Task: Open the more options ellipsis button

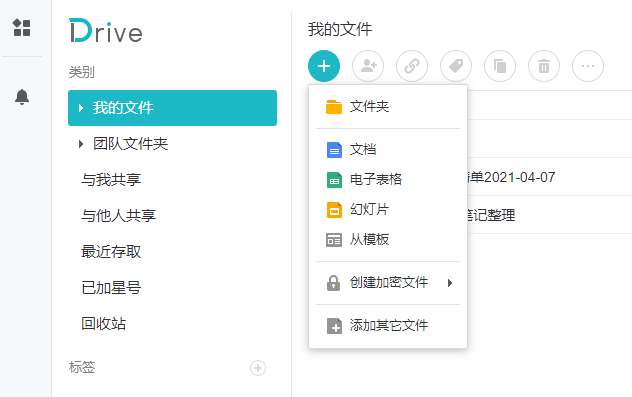Action: 588,66
